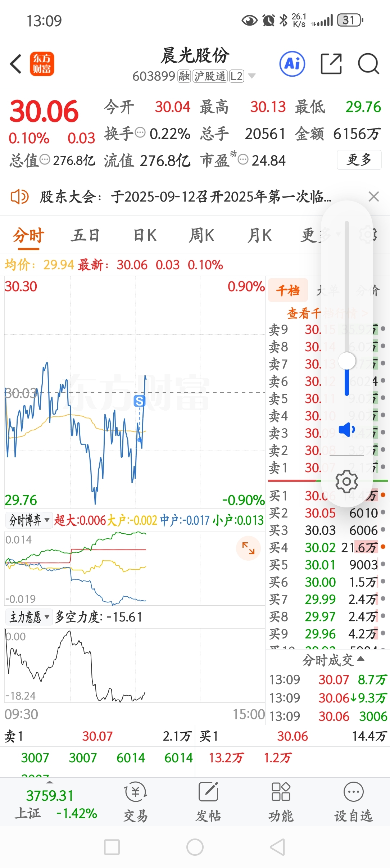
Task: Tap the share export icon
Action: [x=331, y=64]
